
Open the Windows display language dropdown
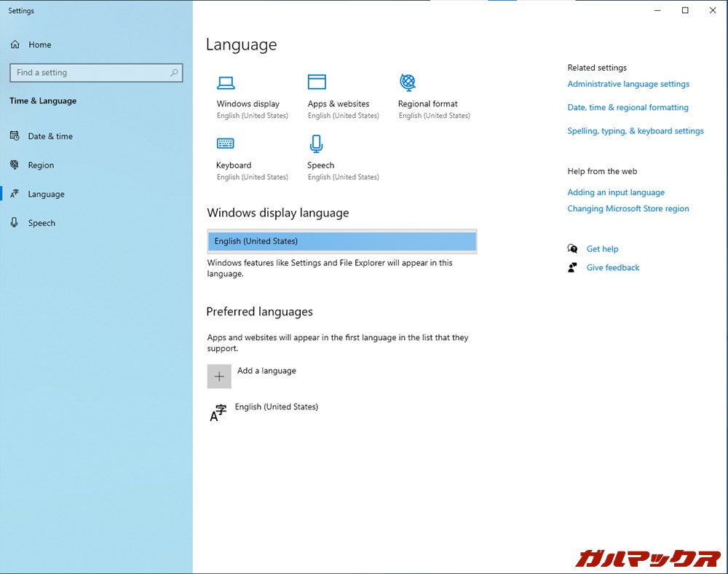pos(341,241)
